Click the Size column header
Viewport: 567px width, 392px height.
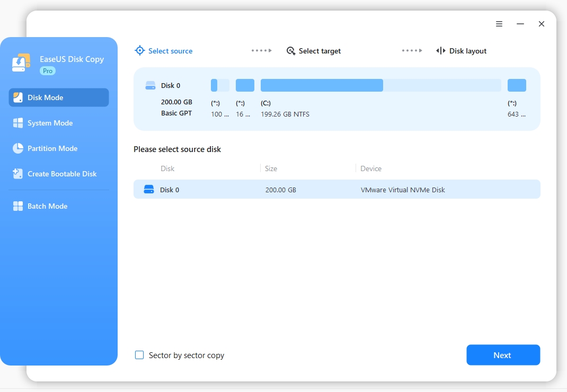tap(271, 168)
